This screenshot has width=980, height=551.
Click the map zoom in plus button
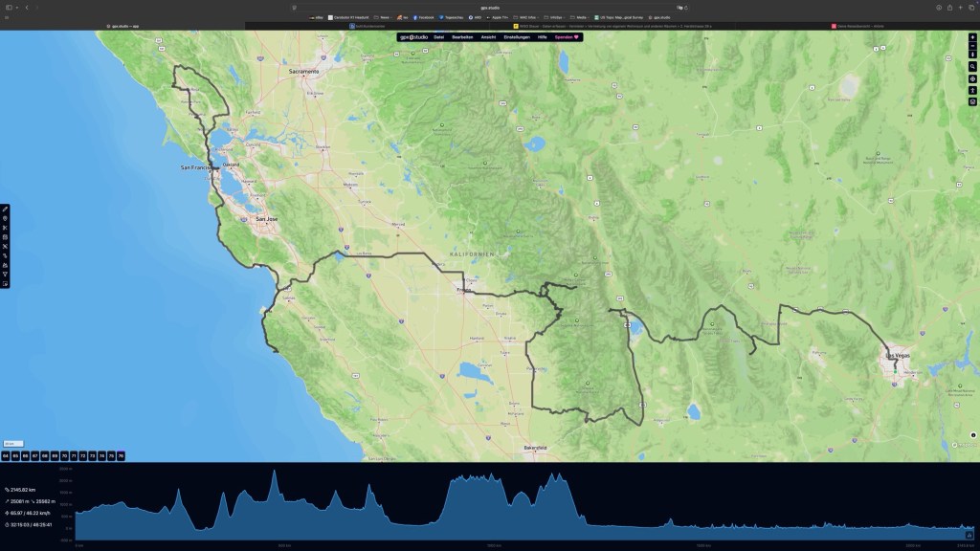point(972,37)
